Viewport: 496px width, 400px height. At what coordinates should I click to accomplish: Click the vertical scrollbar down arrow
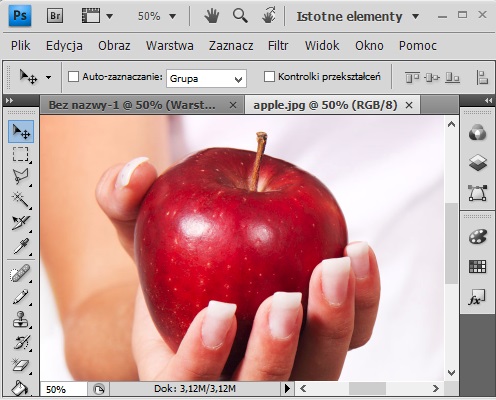pos(451,372)
